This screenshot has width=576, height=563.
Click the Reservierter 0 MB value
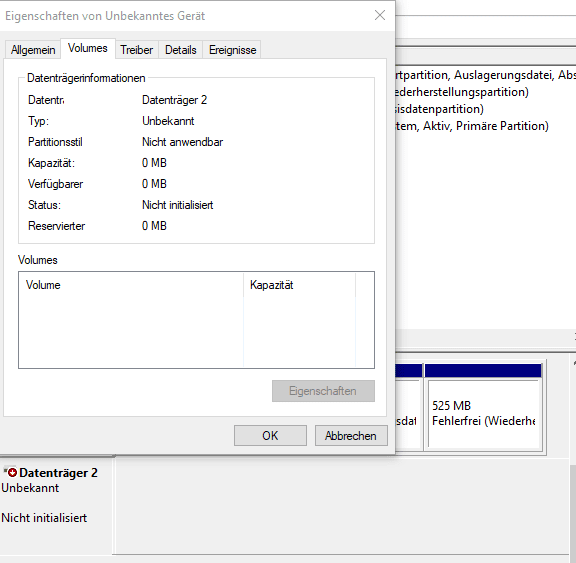click(x=154, y=226)
